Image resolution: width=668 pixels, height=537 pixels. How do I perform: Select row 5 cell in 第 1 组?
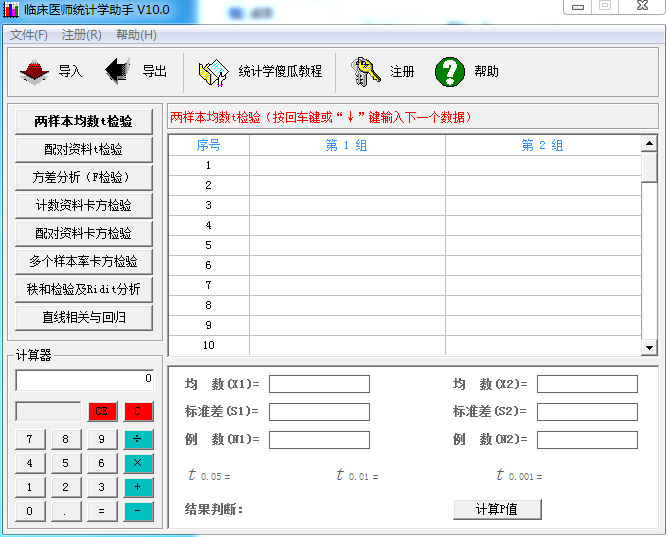347,245
